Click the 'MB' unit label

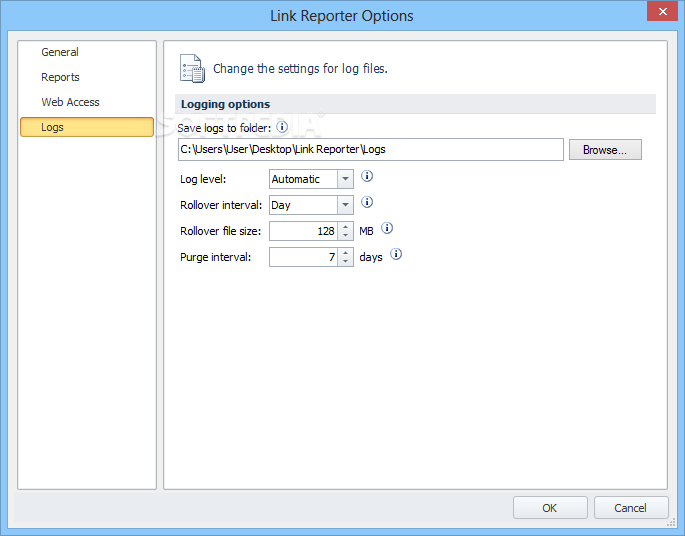point(366,231)
